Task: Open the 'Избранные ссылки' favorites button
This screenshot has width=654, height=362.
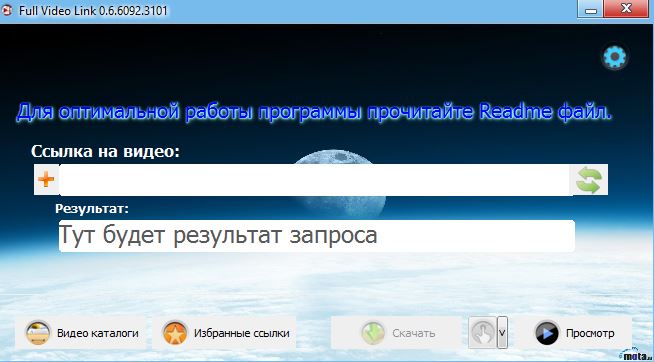Action: tap(224, 333)
